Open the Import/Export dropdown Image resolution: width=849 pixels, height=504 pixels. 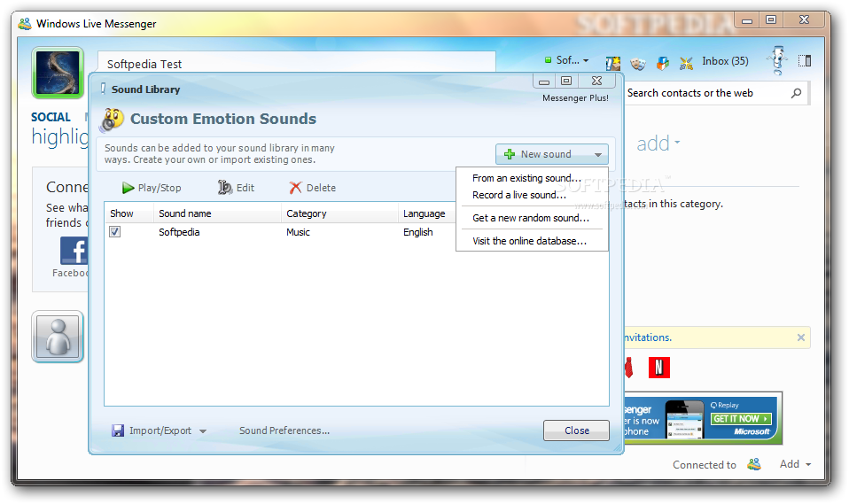159,430
